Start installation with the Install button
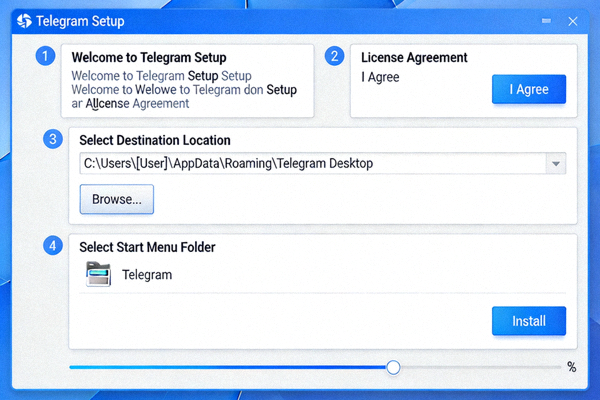 click(529, 321)
